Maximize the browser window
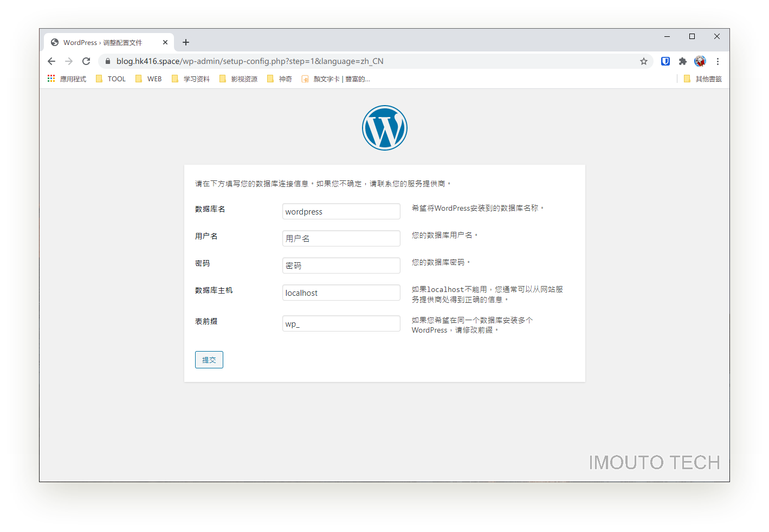This screenshot has height=532, width=769. click(x=692, y=36)
